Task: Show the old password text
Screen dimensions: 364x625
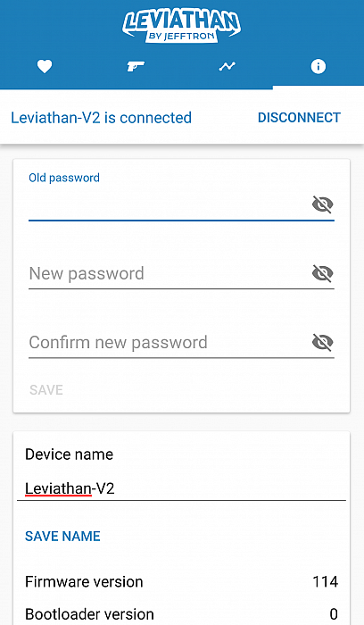Action: [x=322, y=204]
